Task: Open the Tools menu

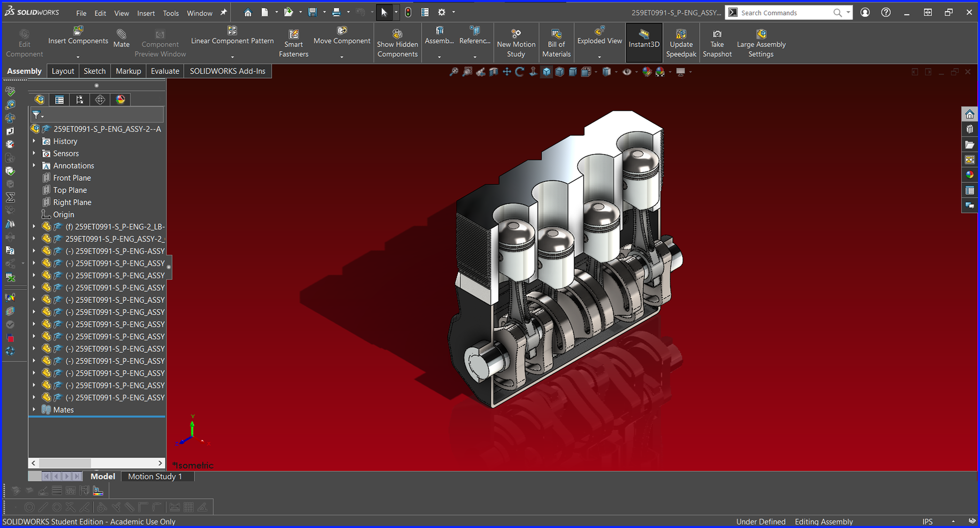Action: click(171, 13)
